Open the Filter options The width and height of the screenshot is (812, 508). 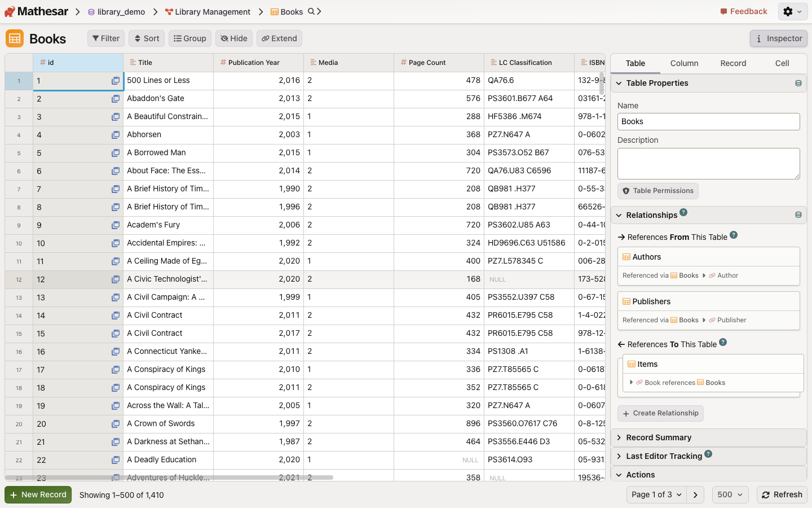(106, 38)
